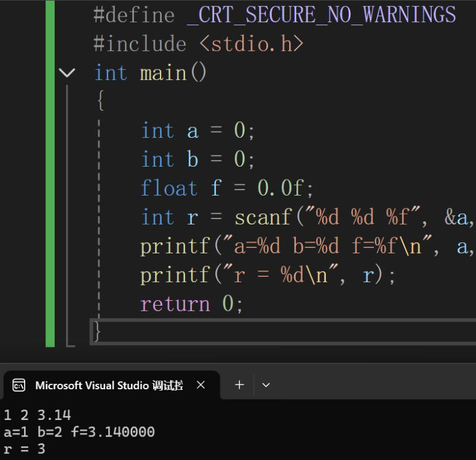Image resolution: width=476 pixels, height=460 pixels.
Task: Click the 'int b = 0;' line
Action: (x=197, y=159)
